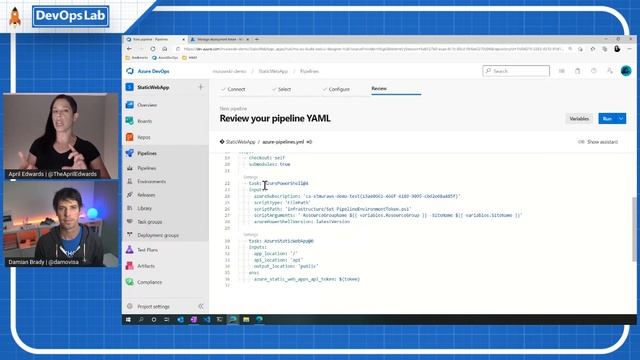Open the user settings icon
The height and width of the screenshot is (360, 640).
tap(610, 71)
